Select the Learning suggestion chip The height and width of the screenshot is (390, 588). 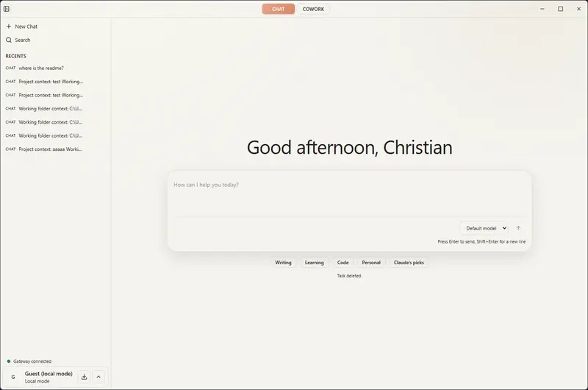coord(314,263)
